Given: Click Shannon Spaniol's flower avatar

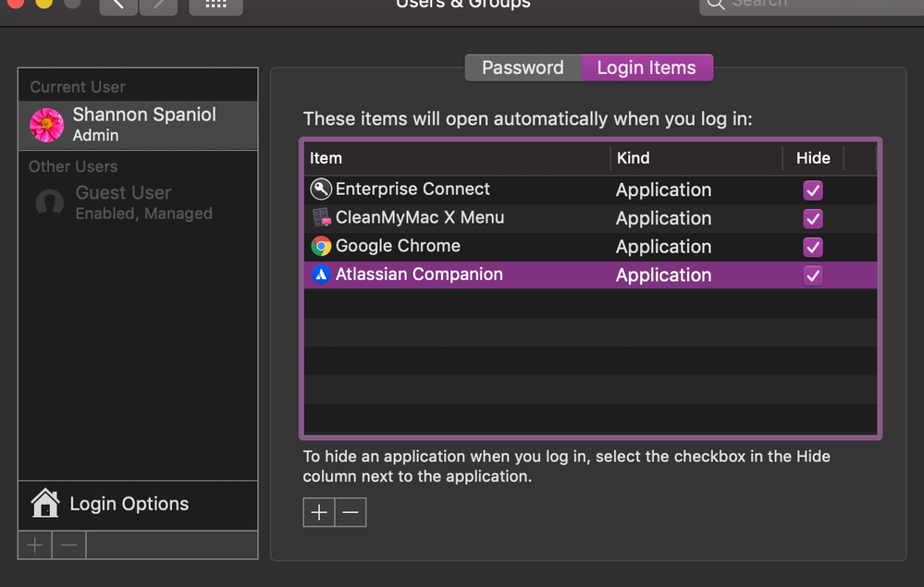Looking at the screenshot, I should (46, 125).
